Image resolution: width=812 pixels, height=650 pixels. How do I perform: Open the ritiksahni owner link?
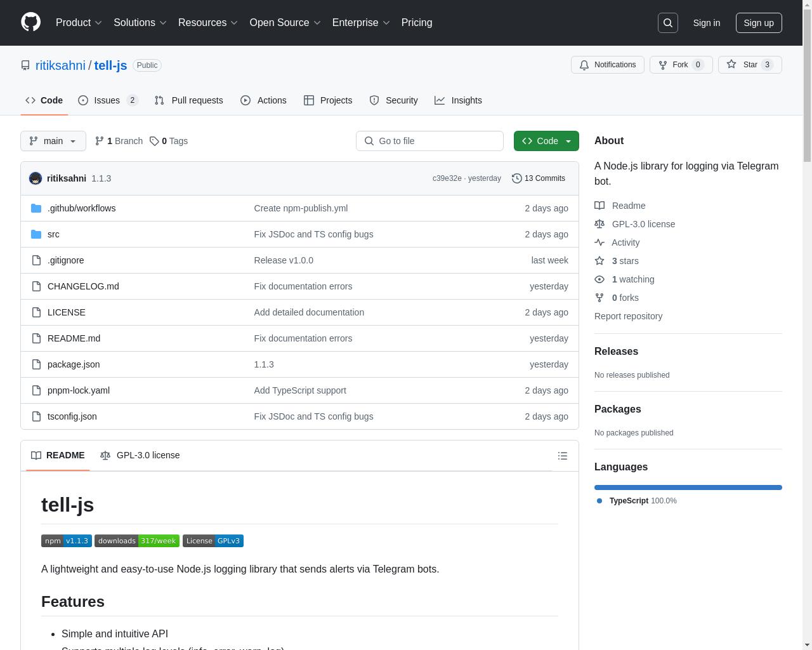click(x=60, y=65)
